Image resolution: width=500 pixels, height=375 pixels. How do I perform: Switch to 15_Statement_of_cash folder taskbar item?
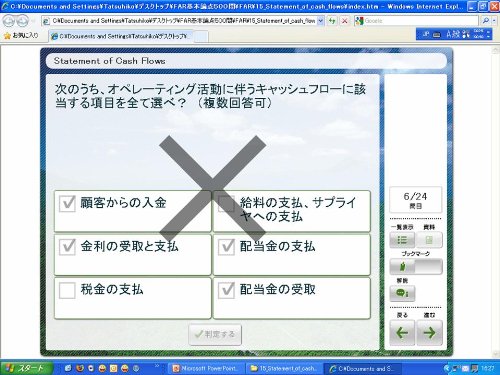coord(284,369)
